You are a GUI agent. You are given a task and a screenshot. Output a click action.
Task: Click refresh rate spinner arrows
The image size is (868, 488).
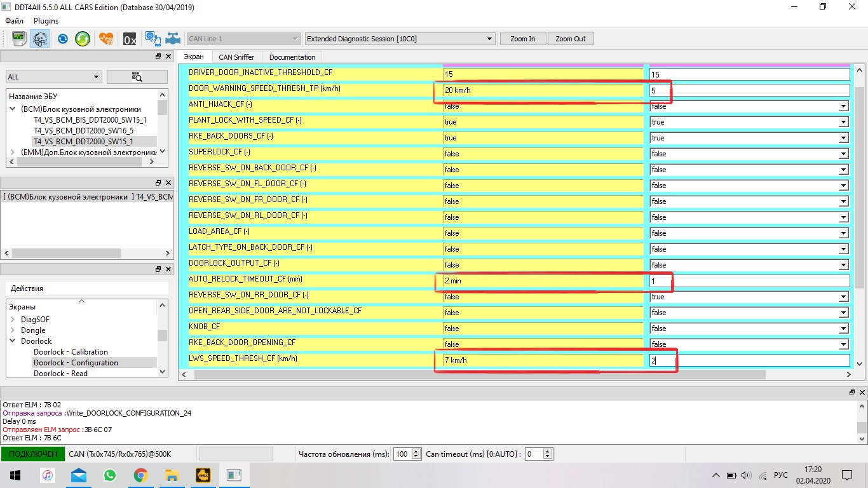point(416,454)
